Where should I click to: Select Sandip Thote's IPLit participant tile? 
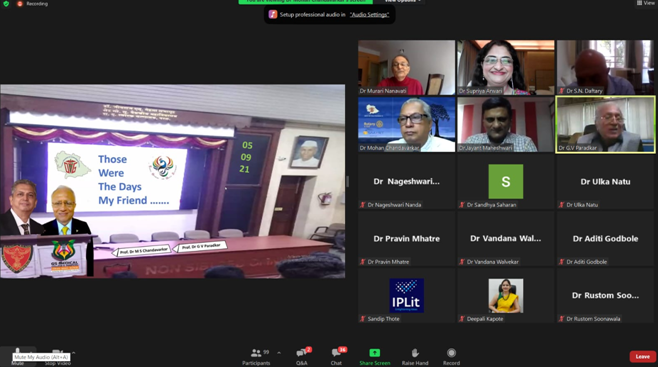pyautogui.click(x=406, y=296)
